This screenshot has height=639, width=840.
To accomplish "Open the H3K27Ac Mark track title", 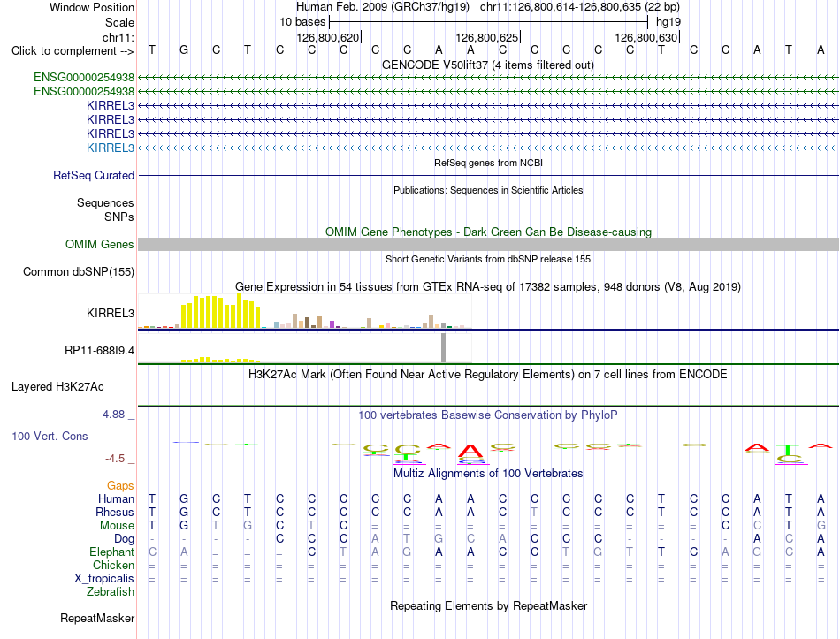I will coord(488,374).
